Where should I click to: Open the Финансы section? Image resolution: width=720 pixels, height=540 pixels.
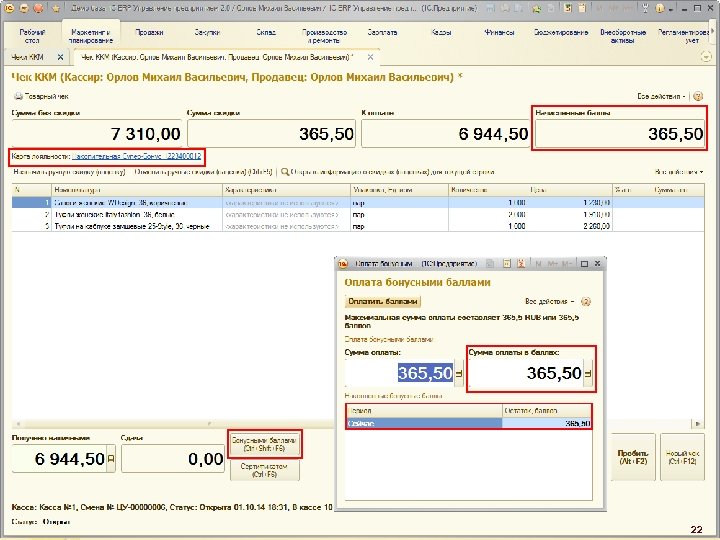[499, 32]
